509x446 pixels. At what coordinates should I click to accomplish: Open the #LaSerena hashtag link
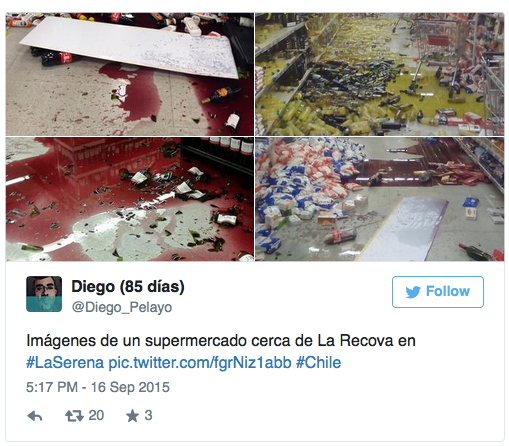click(65, 363)
